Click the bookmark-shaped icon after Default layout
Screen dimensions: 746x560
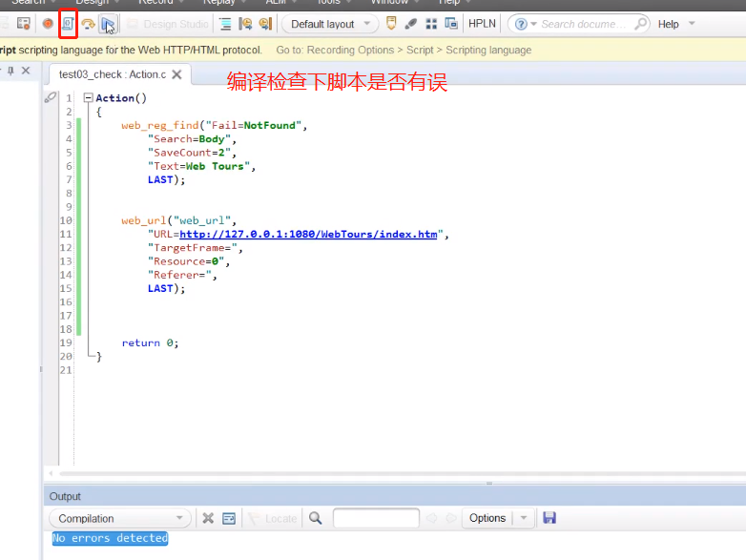point(391,23)
